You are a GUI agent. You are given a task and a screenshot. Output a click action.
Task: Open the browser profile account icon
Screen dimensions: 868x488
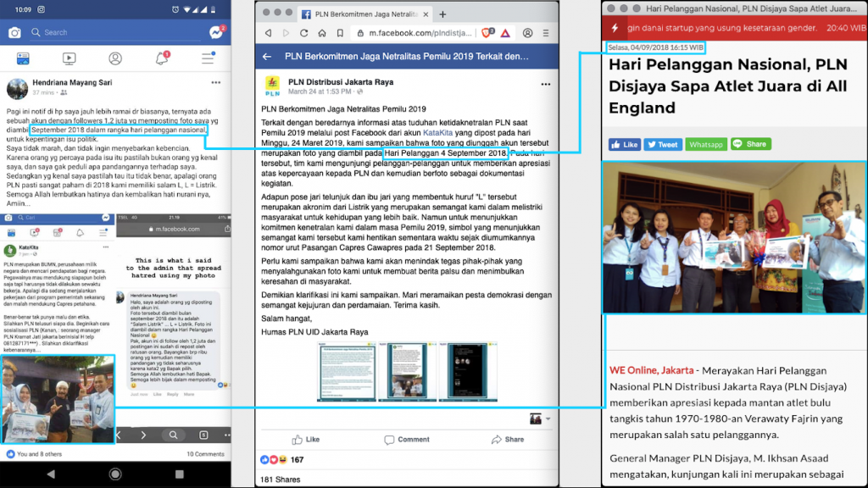point(527,33)
